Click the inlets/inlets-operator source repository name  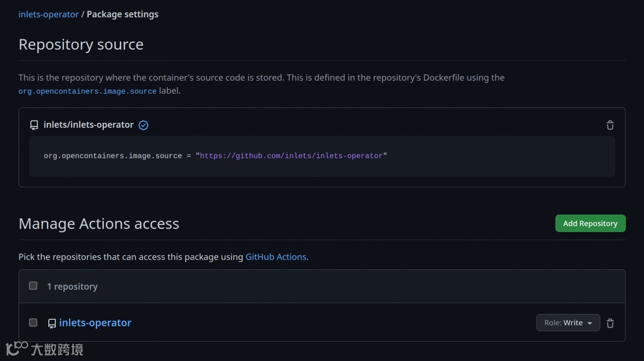[88, 125]
